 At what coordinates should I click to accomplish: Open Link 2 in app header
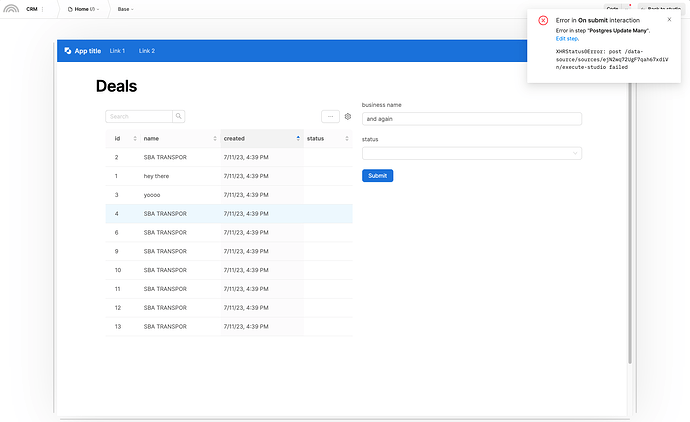pos(146,51)
